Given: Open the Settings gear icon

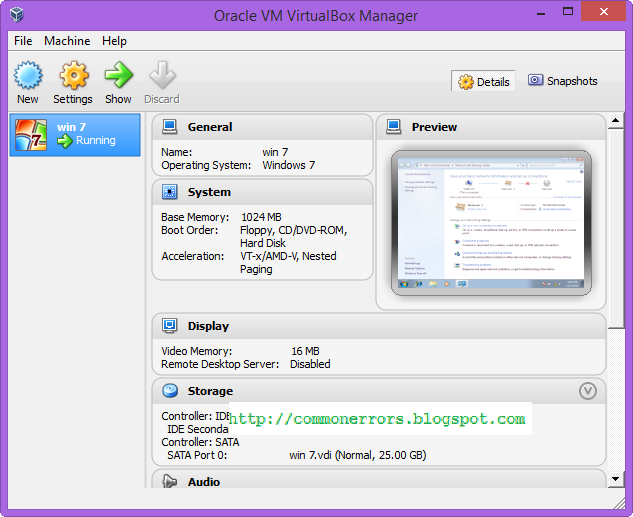Looking at the screenshot, I should click(x=73, y=75).
